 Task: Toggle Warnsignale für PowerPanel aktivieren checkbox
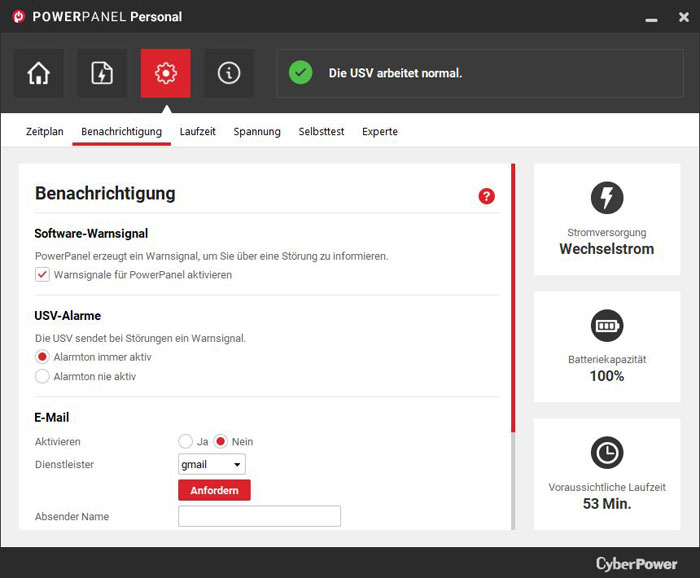point(42,274)
